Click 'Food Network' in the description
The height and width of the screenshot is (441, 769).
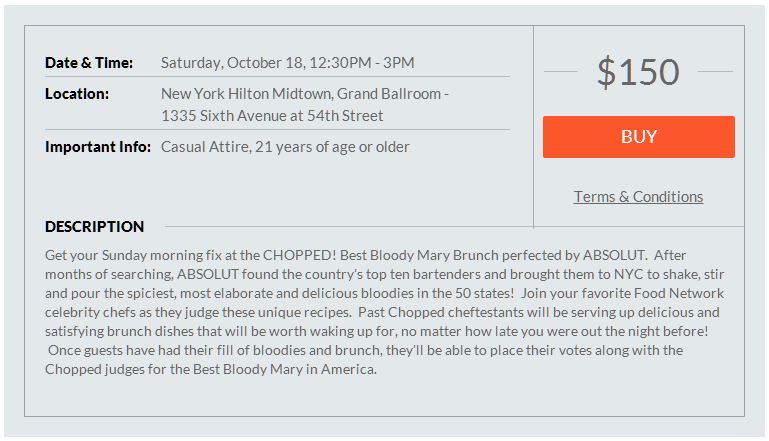pyautogui.click(x=679, y=293)
